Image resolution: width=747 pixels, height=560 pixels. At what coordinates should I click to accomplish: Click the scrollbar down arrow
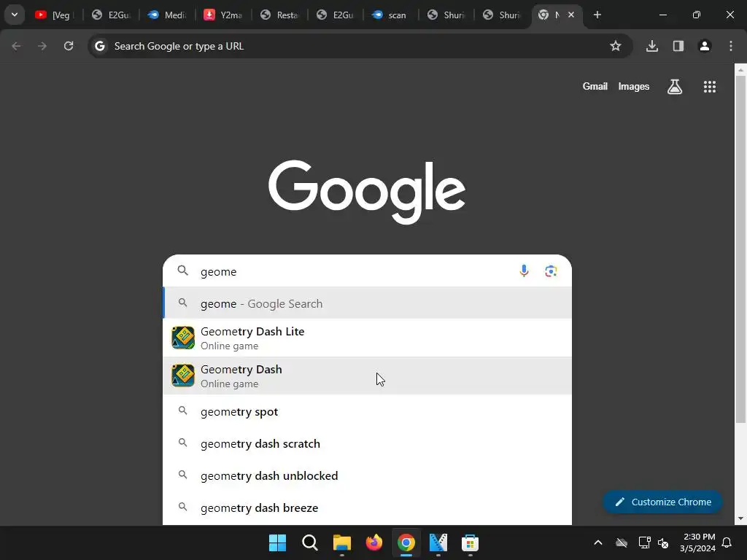pyautogui.click(x=740, y=518)
